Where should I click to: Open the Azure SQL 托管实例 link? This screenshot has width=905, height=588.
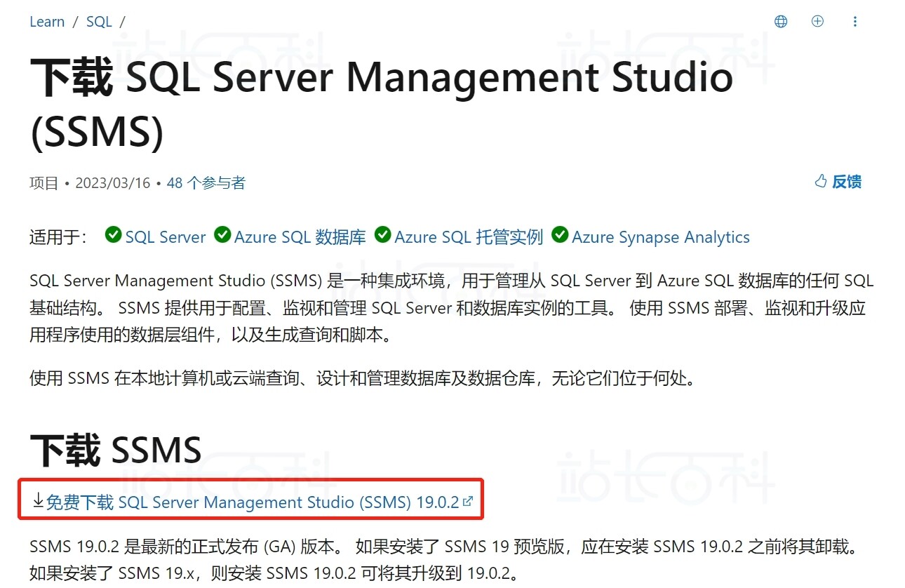coord(469,237)
